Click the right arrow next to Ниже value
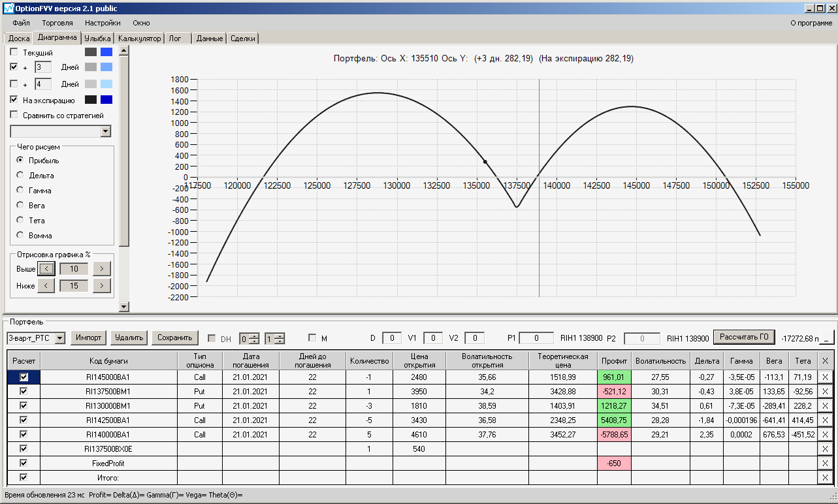The width and height of the screenshot is (838, 504). (102, 285)
